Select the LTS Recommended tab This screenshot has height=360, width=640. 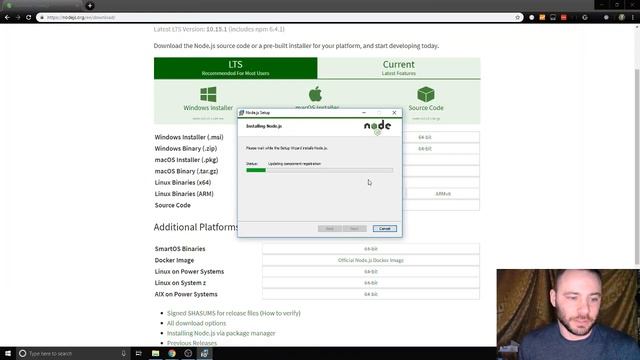(x=236, y=68)
